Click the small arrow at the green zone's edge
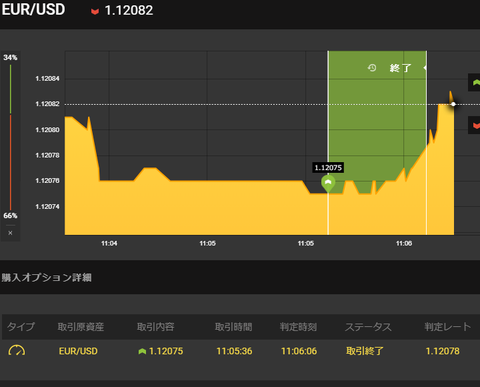 (x=425, y=68)
